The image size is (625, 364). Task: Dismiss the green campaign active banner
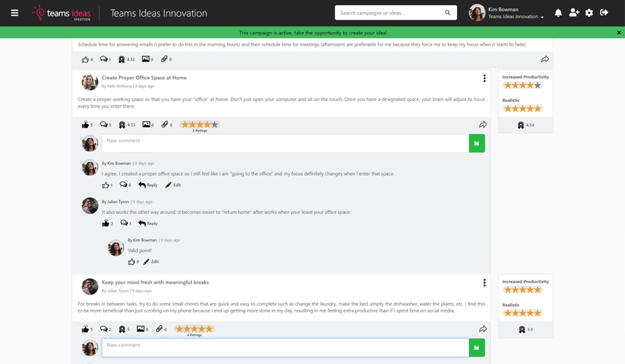click(619, 32)
